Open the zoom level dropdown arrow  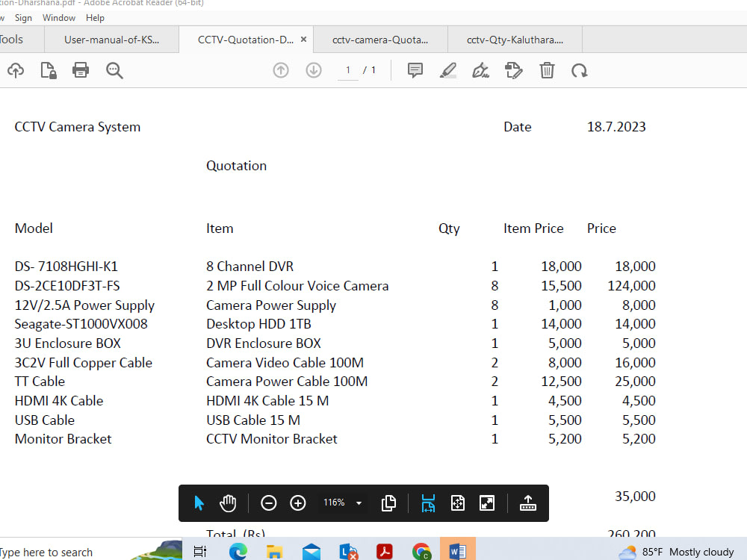coord(359,503)
